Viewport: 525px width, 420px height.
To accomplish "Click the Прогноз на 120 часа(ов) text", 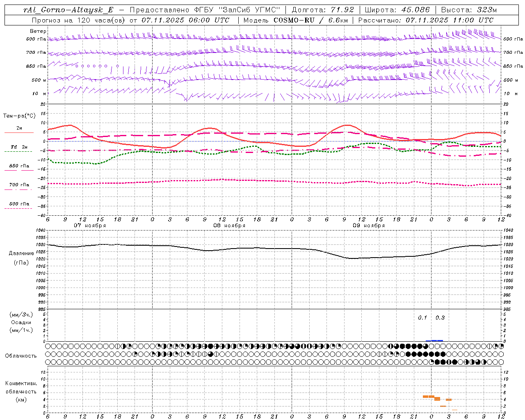I will pos(79,20).
